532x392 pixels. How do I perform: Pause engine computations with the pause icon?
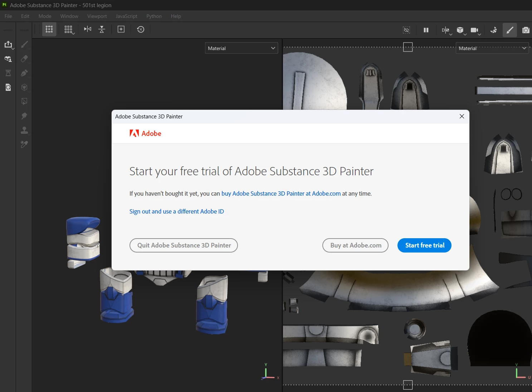coord(426,30)
